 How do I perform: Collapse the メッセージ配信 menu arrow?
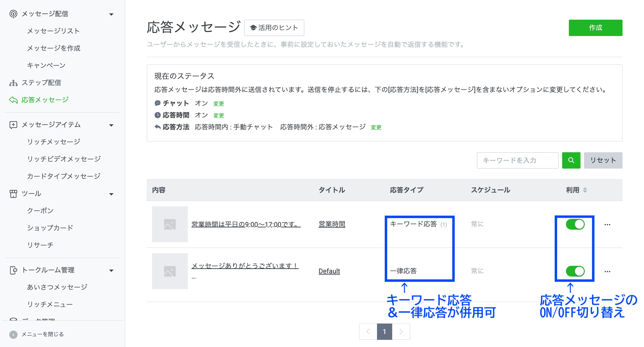tap(112, 14)
